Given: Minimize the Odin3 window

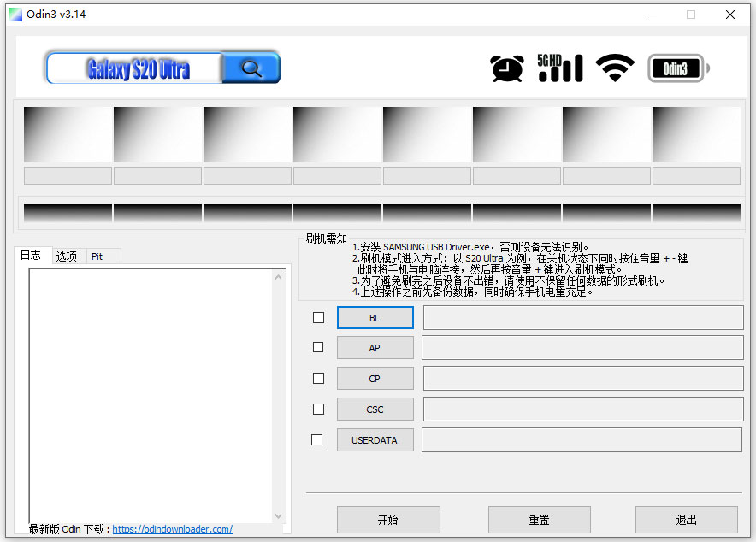Looking at the screenshot, I should pos(653,15).
